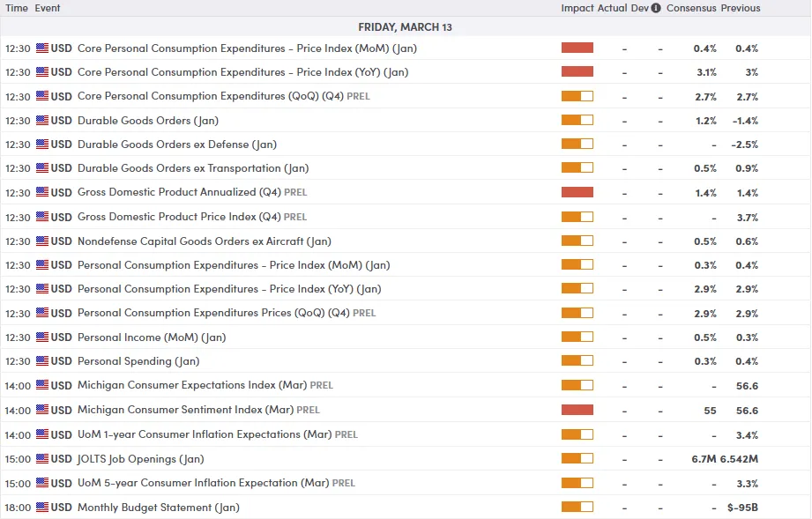
Task: Click the orange impact bar for JOLTS Job Openings
Action: [x=577, y=458]
